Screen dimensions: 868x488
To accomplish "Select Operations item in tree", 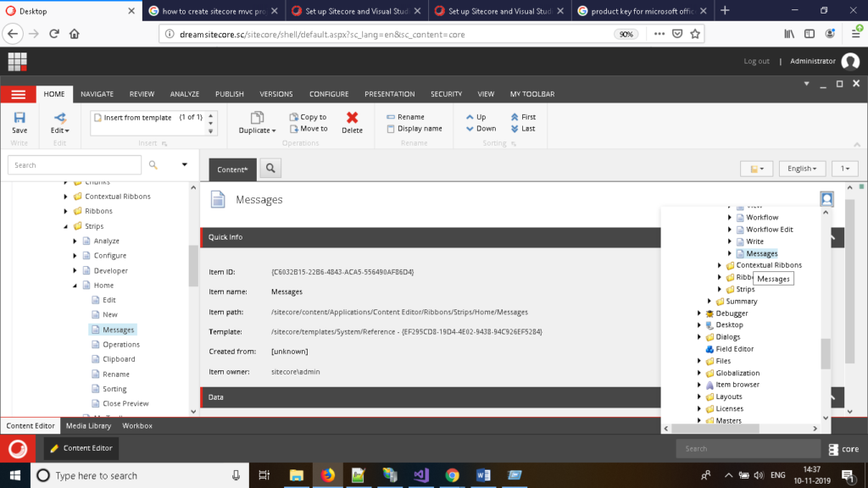I will tap(121, 344).
